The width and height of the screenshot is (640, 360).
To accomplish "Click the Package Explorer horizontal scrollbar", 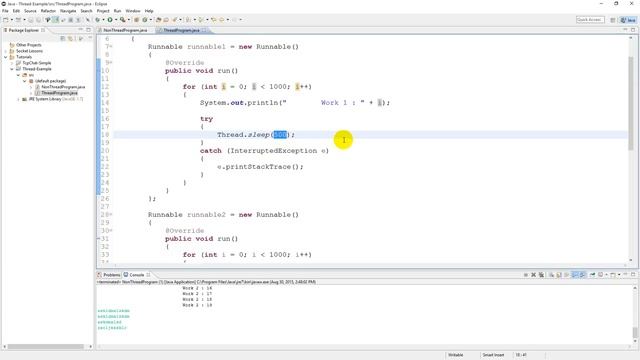I will (x=46, y=347).
